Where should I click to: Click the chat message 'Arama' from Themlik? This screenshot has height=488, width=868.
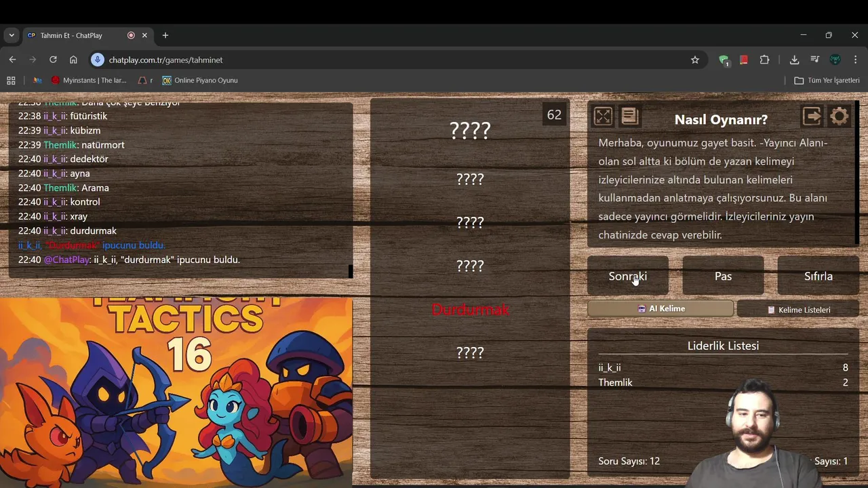(95, 188)
